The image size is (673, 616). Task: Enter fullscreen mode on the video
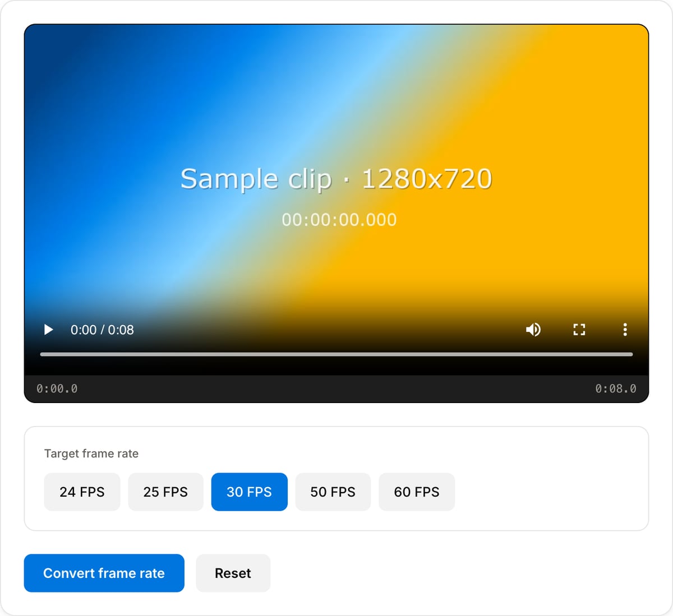pyautogui.click(x=579, y=330)
